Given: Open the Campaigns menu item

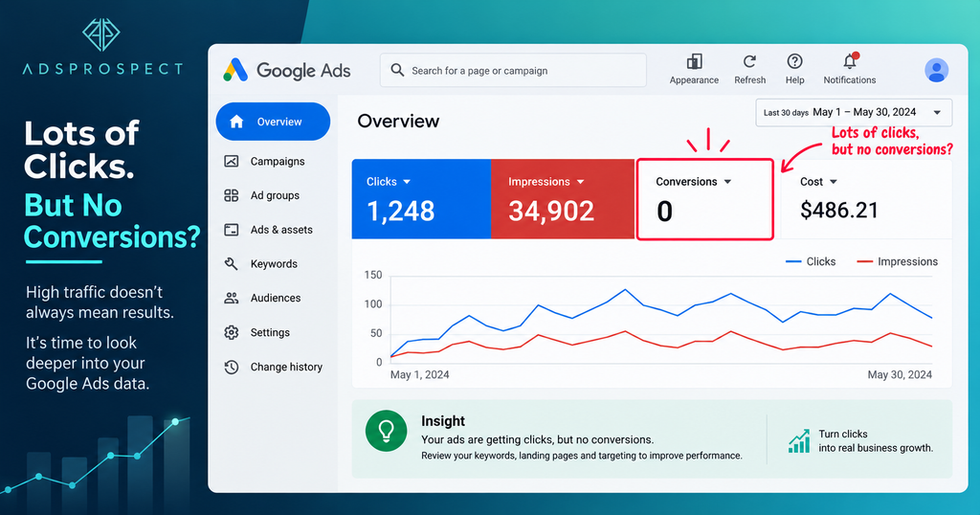Looking at the screenshot, I should [273, 161].
